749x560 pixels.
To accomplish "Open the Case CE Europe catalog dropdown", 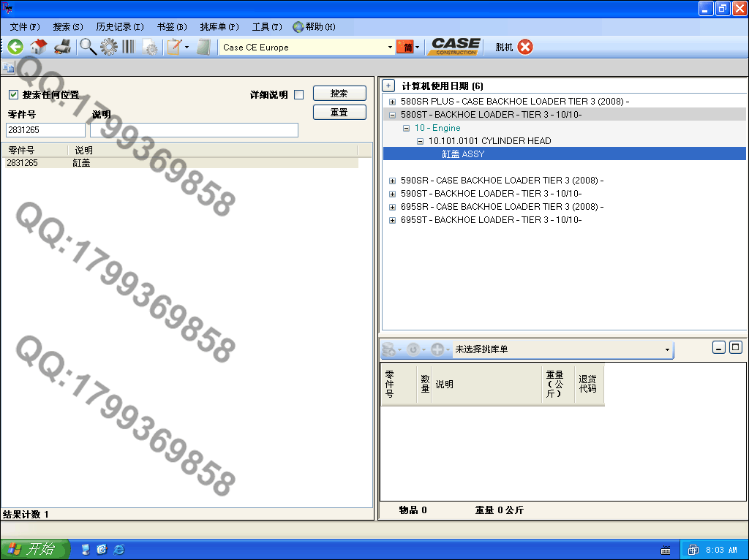I will point(390,48).
